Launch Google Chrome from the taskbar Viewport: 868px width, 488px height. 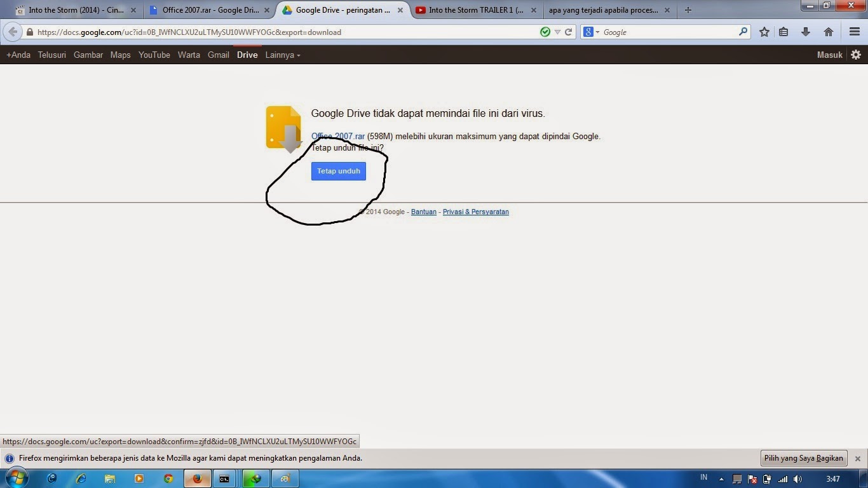(168, 478)
